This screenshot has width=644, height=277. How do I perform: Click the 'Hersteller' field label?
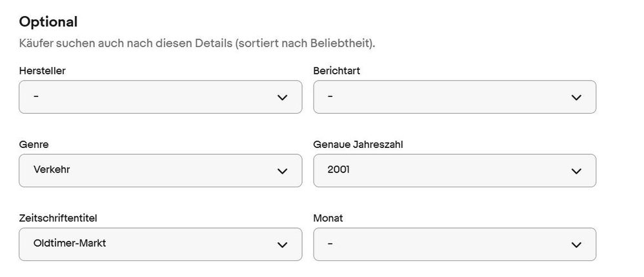[x=43, y=70]
